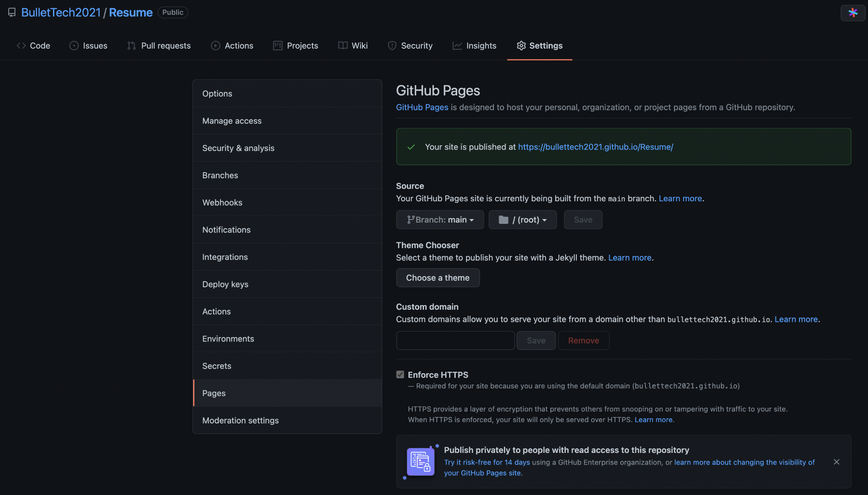Click the folder icon in the root selector
The image size is (868, 495).
(x=503, y=220)
